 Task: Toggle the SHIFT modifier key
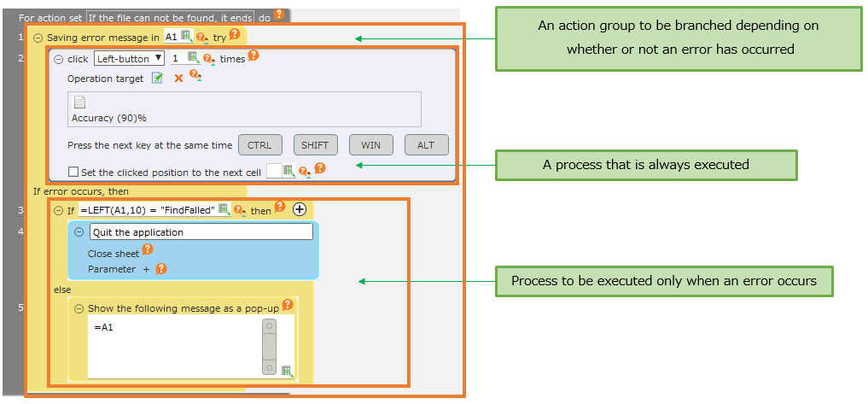(315, 145)
